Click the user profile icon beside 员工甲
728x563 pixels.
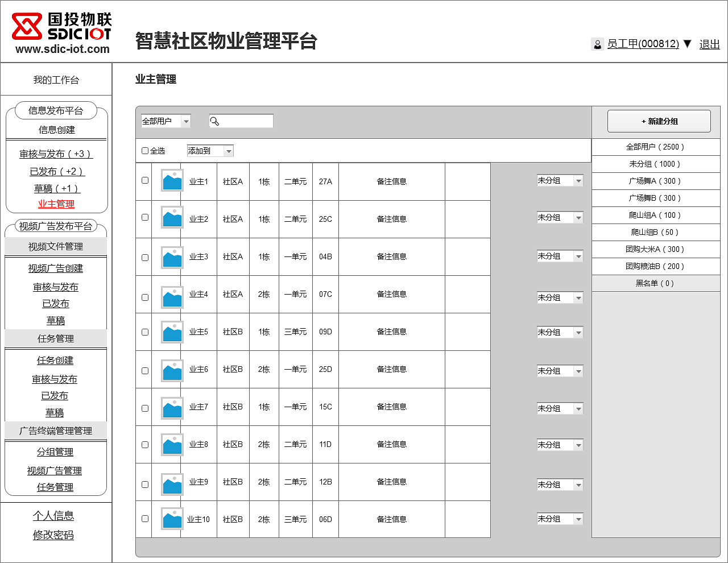[x=597, y=44]
